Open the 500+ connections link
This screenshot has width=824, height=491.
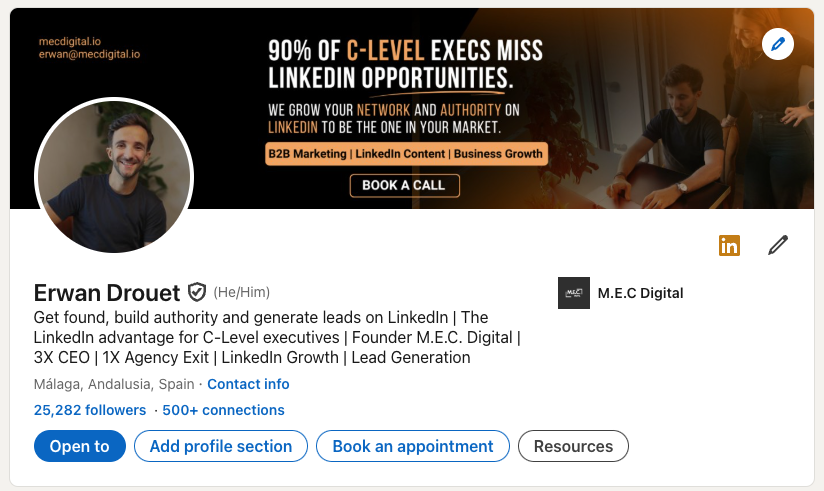tap(223, 410)
